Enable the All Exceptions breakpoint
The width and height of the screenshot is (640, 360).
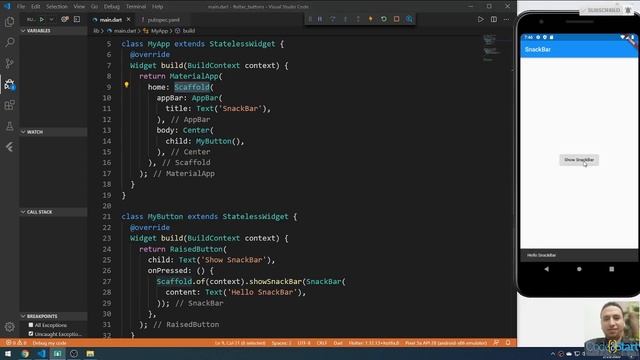coord(31,325)
